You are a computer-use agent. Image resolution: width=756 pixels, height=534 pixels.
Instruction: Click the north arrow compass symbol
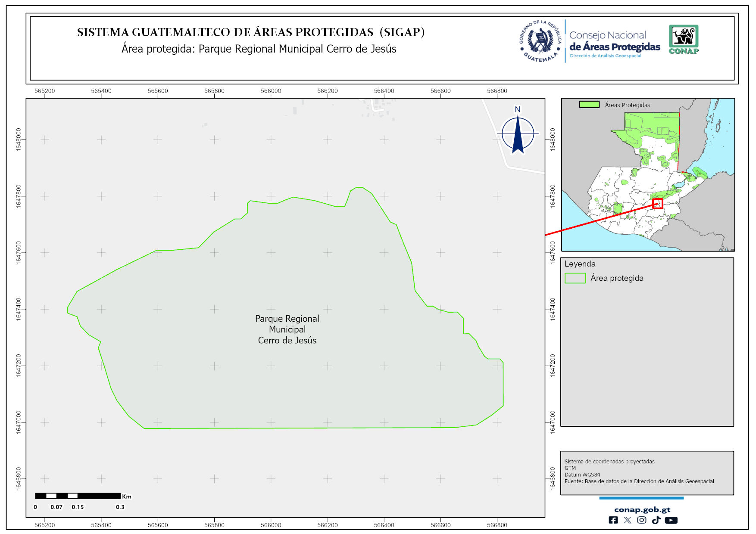(518, 133)
